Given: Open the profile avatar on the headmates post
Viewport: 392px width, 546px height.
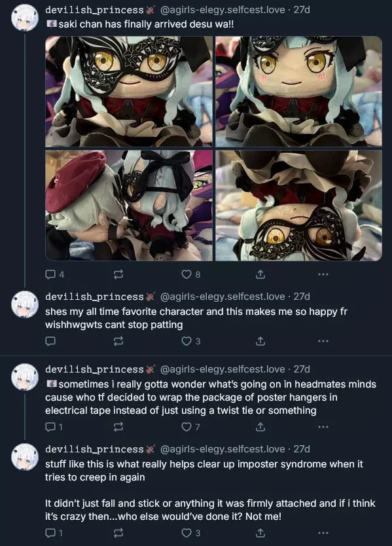Looking at the screenshot, I should (25, 377).
